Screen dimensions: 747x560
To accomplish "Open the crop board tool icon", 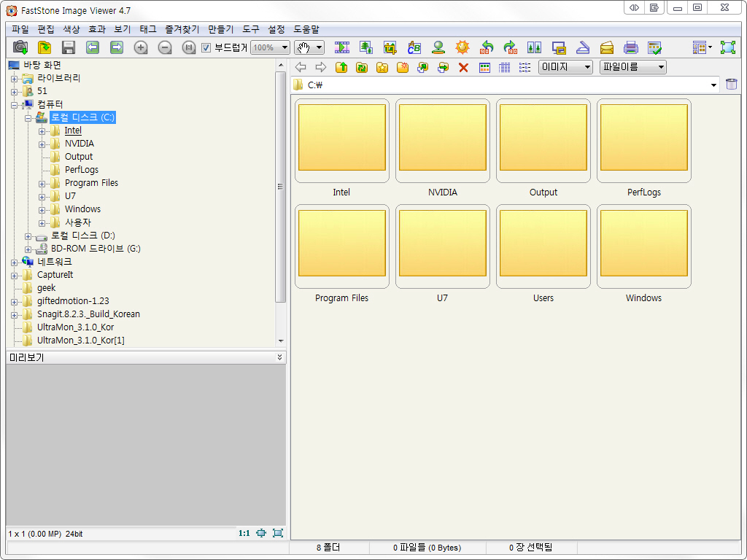I will [390, 47].
